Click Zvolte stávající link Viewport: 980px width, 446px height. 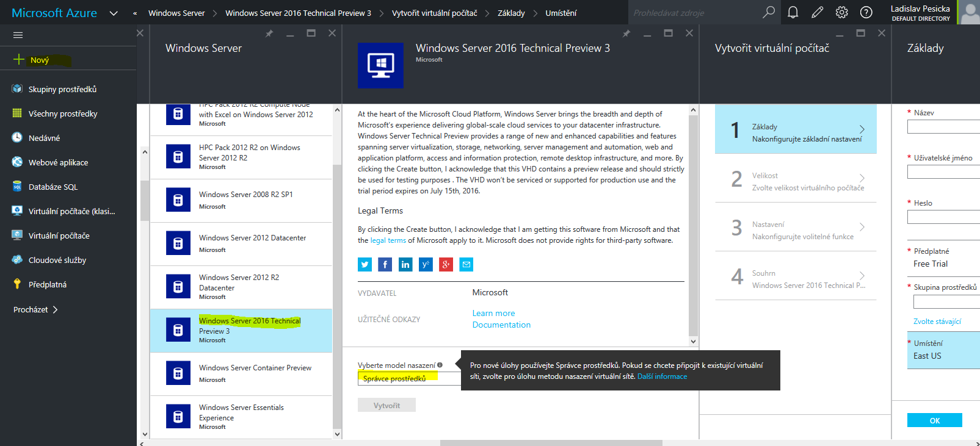pyautogui.click(x=937, y=322)
